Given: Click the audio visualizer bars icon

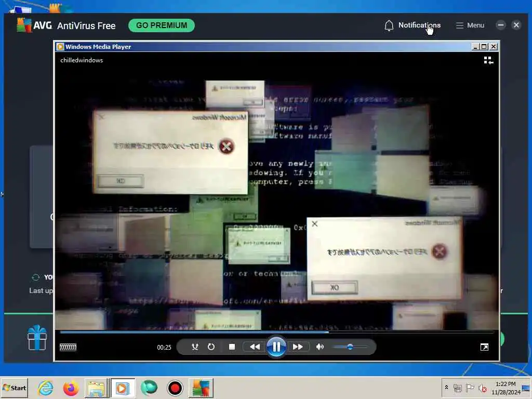Looking at the screenshot, I should tap(68, 347).
